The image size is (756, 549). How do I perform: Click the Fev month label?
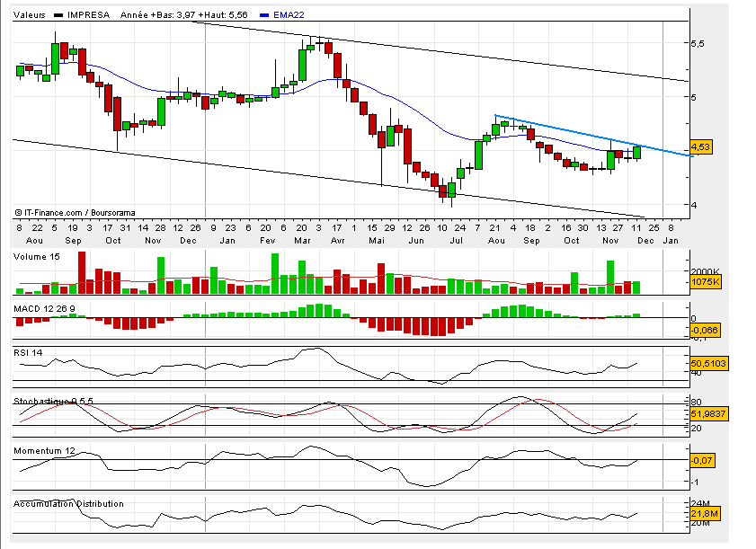point(267,241)
